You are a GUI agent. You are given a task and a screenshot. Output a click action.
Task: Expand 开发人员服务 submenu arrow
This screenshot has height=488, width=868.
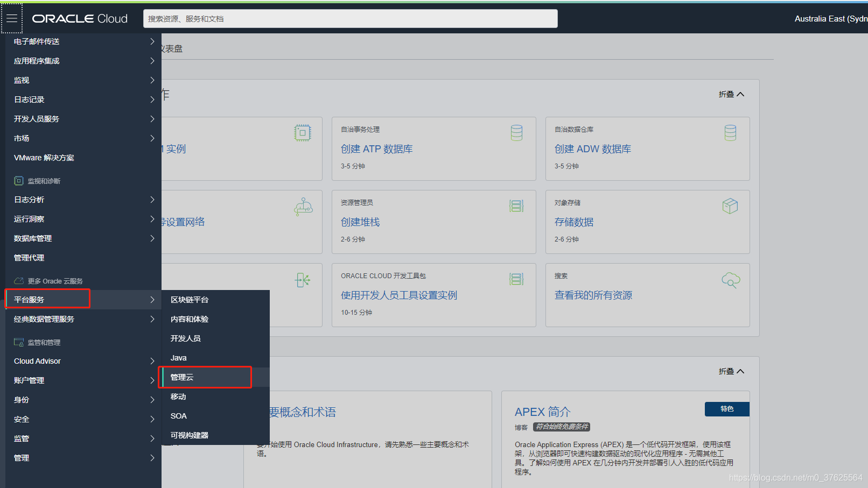152,119
